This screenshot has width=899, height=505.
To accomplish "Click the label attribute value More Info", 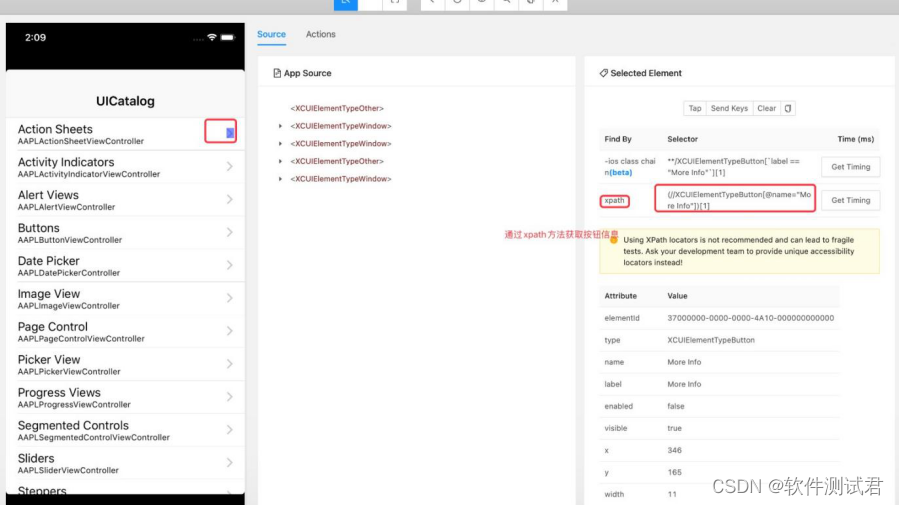I will point(684,384).
